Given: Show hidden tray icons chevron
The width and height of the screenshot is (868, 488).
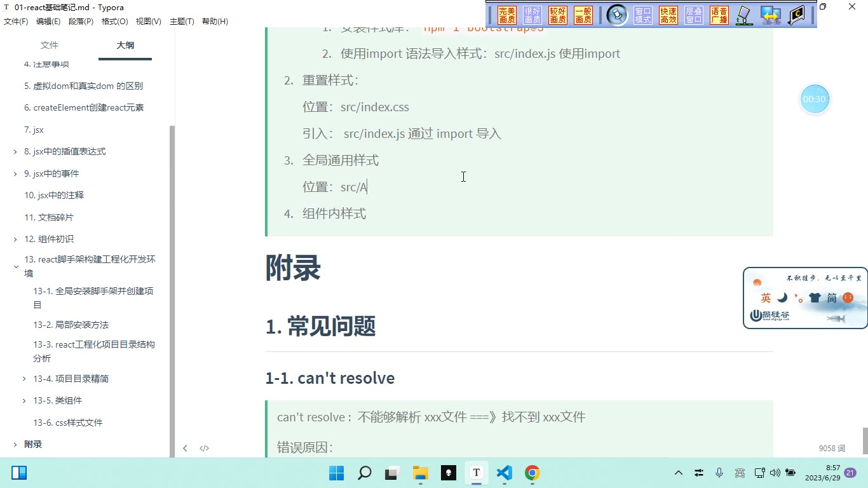Looking at the screenshot, I should pos(679,473).
